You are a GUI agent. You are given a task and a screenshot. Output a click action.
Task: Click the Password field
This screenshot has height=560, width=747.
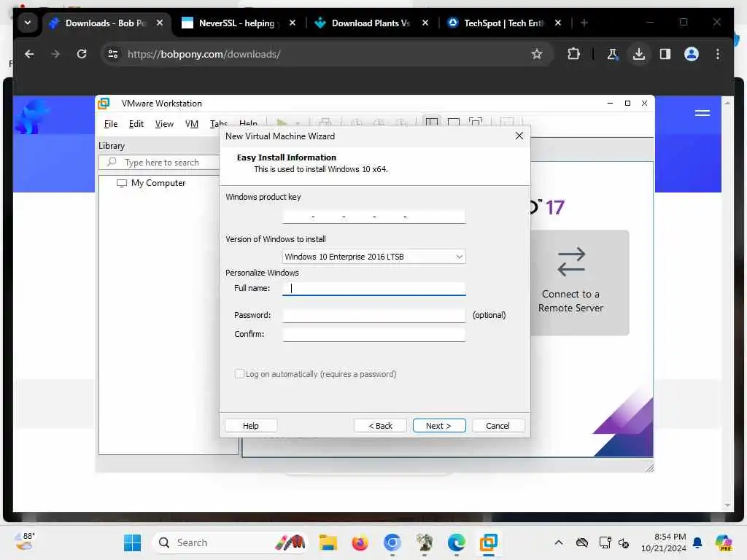point(373,315)
